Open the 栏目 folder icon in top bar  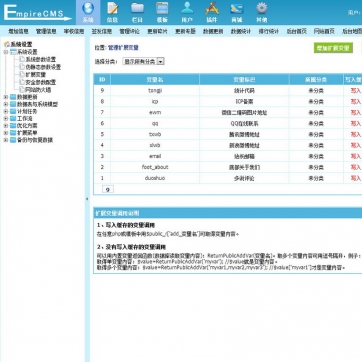[x=137, y=8]
